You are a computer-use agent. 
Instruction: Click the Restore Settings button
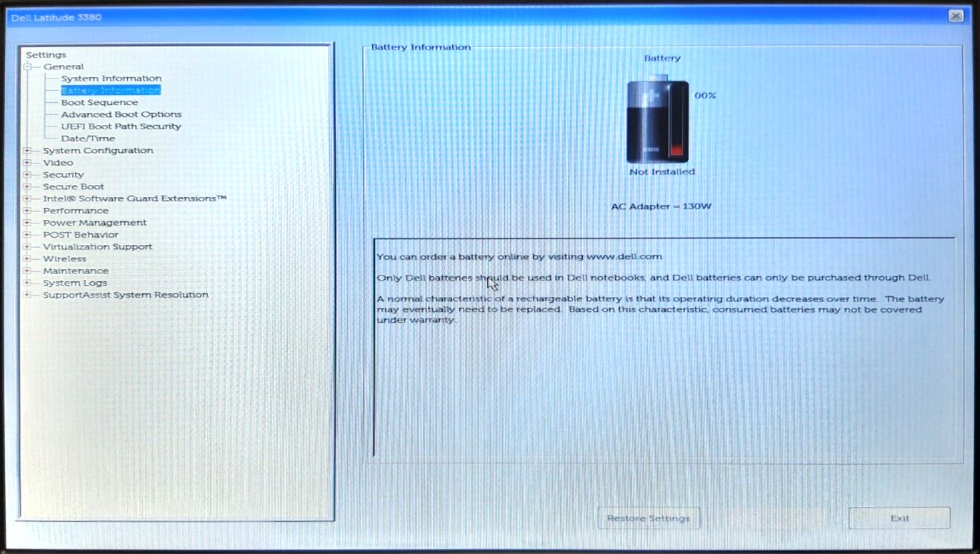649,518
